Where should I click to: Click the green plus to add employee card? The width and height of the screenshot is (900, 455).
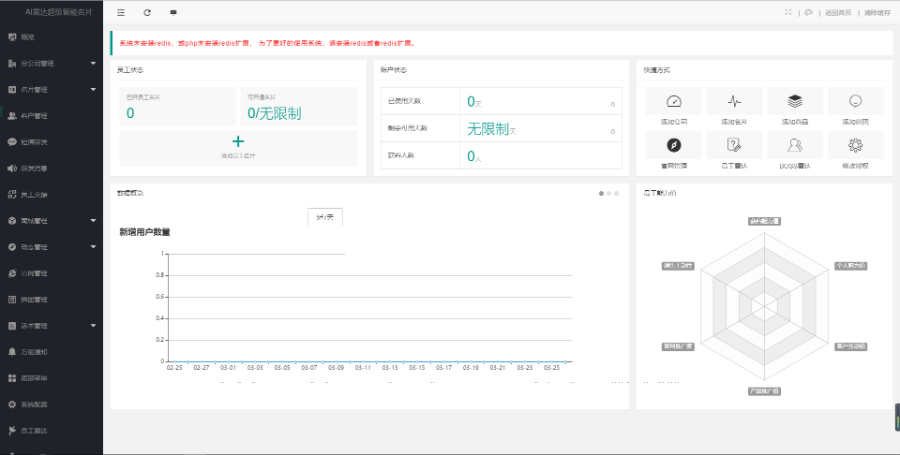pos(238,142)
